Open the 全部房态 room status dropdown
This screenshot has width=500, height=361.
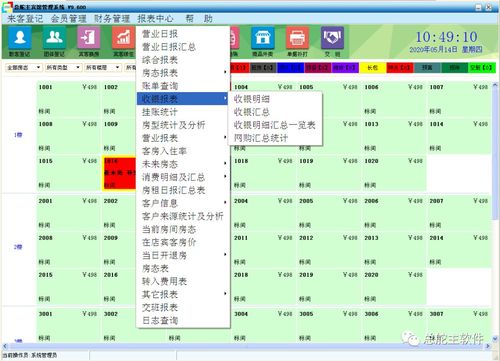[x=23, y=68]
